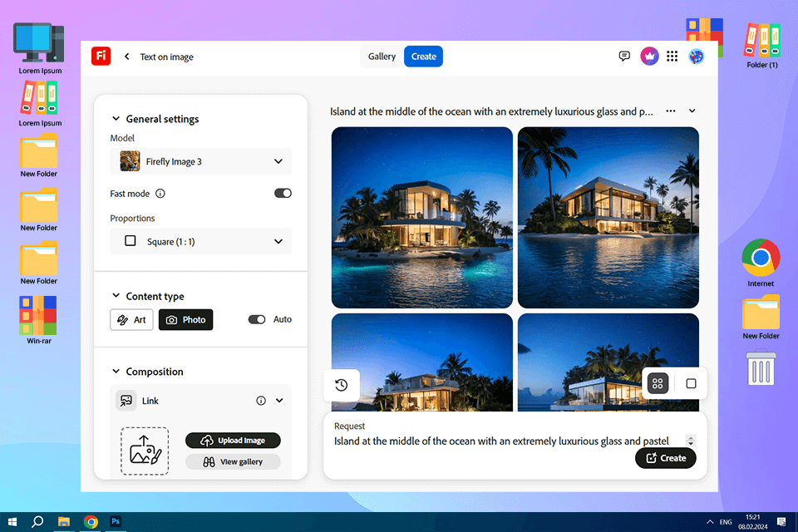The image size is (798, 532).
Task: Toggle the Fast mode switch
Action: click(283, 193)
